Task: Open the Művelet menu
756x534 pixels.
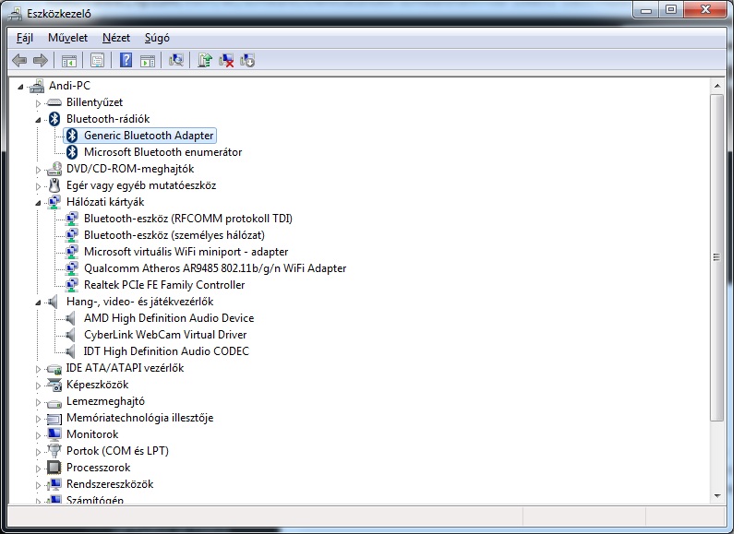Action: (x=67, y=38)
